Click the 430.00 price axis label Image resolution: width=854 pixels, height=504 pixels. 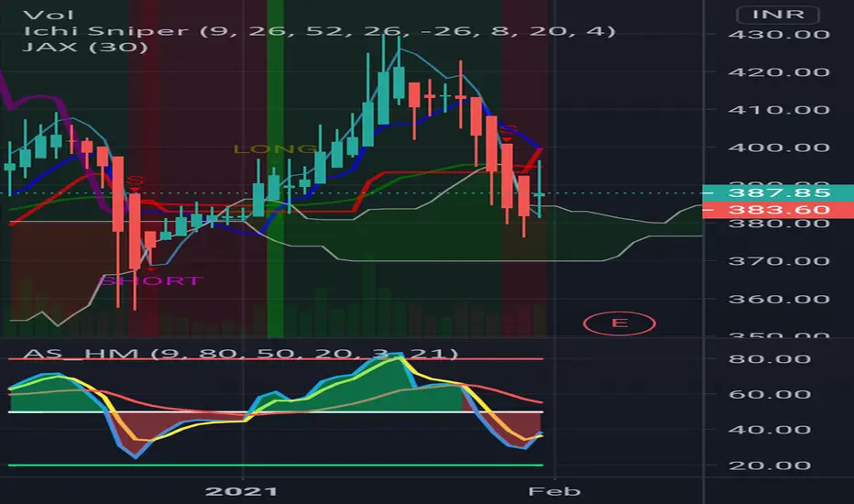779,35
